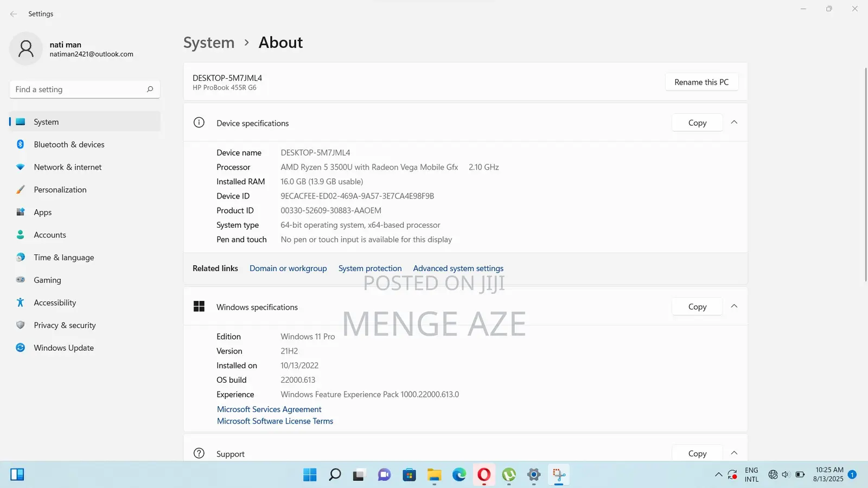Open Bluetooth & devices settings
Image resolution: width=868 pixels, height=488 pixels.
pyautogui.click(x=69, y=145)
